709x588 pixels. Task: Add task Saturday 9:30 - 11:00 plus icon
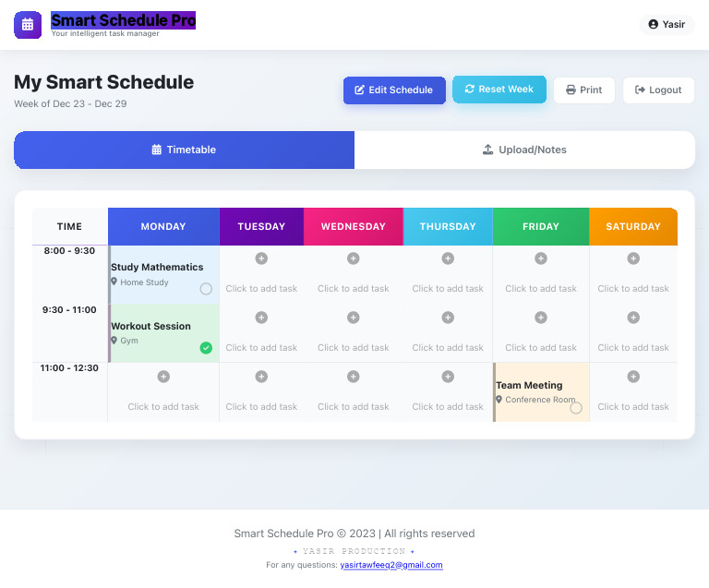point(633,318)
